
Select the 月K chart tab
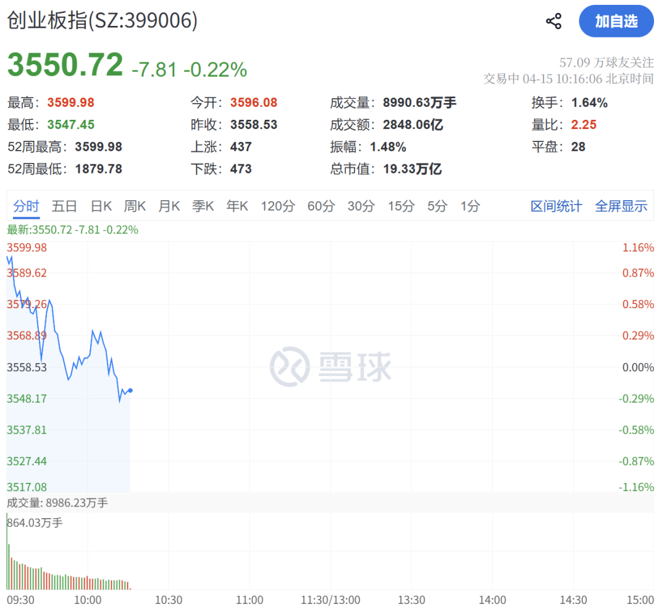pos(169,206)
